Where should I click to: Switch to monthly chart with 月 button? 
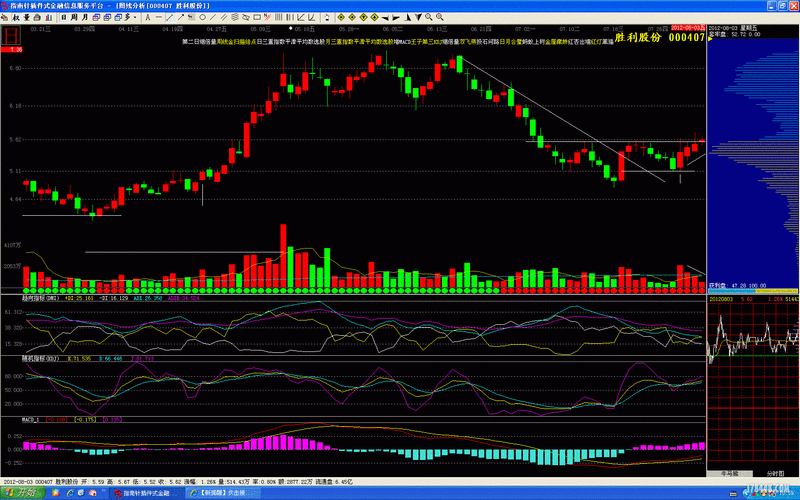click(x=85, y=17)
